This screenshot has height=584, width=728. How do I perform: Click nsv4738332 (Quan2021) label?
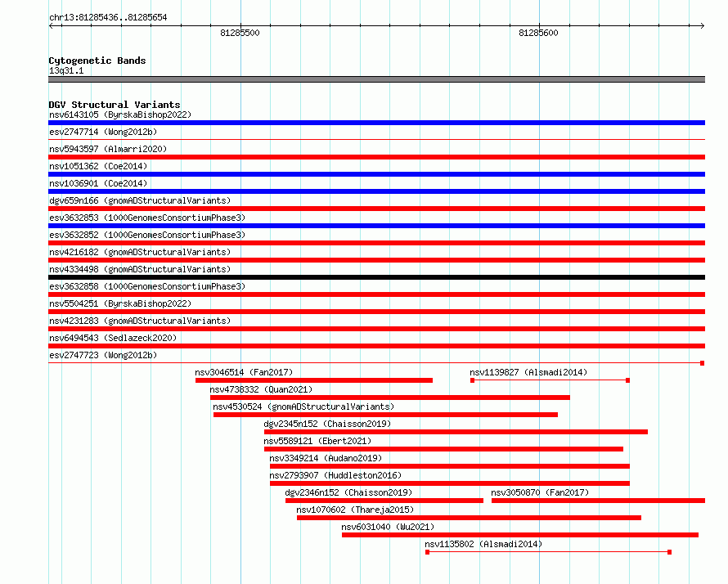pyautogui.click(x=261, y=389)
